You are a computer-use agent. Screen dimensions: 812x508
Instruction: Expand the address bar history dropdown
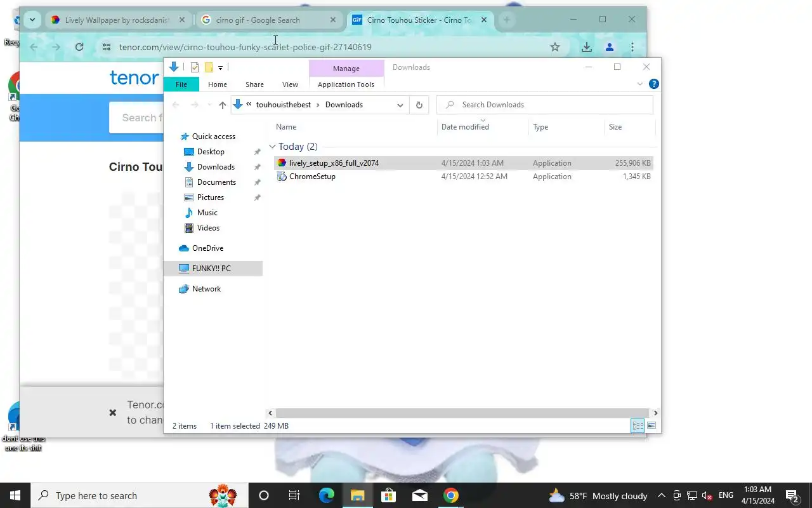tap(400, 105)
